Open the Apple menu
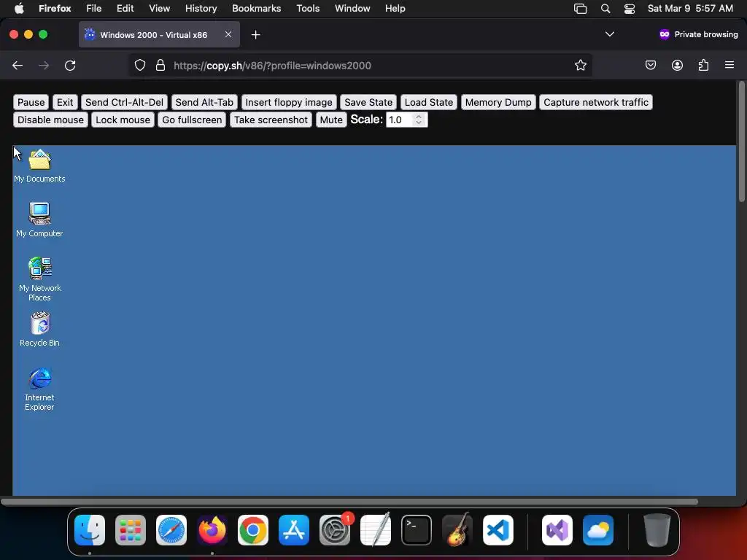 tap(19, 9)
